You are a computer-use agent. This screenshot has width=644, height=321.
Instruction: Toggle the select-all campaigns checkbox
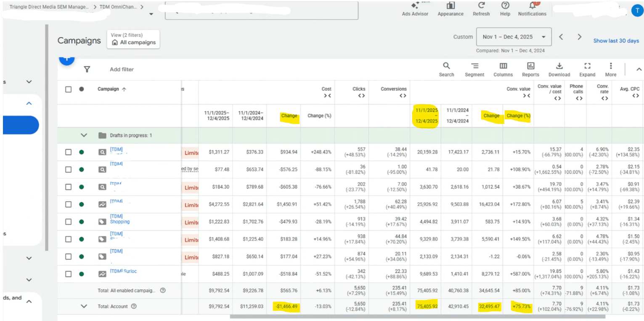(x=68, y=89)
